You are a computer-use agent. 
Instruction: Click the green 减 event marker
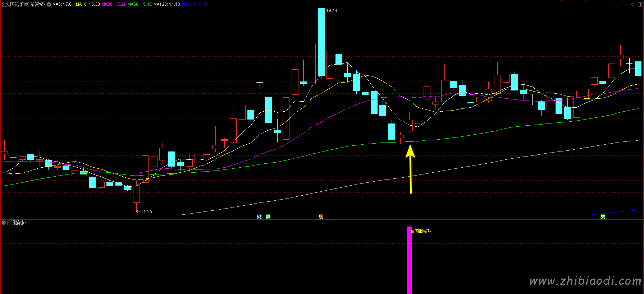click(603, 216)
